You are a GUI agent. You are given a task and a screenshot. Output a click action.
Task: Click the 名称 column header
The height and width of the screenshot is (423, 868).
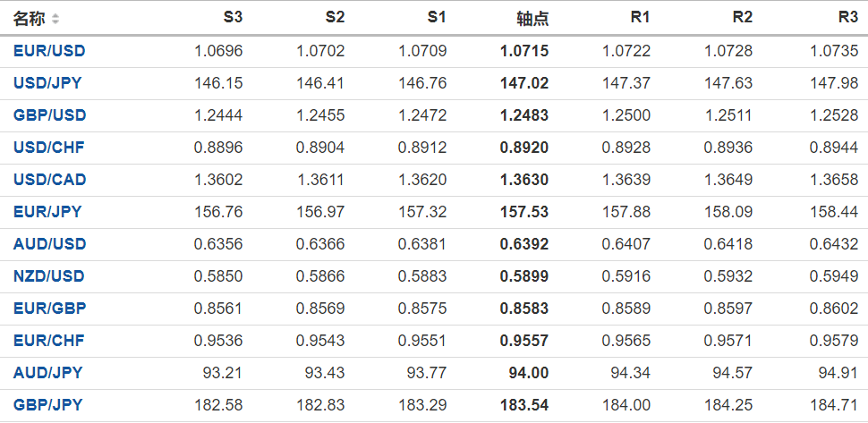coord(29,18)
